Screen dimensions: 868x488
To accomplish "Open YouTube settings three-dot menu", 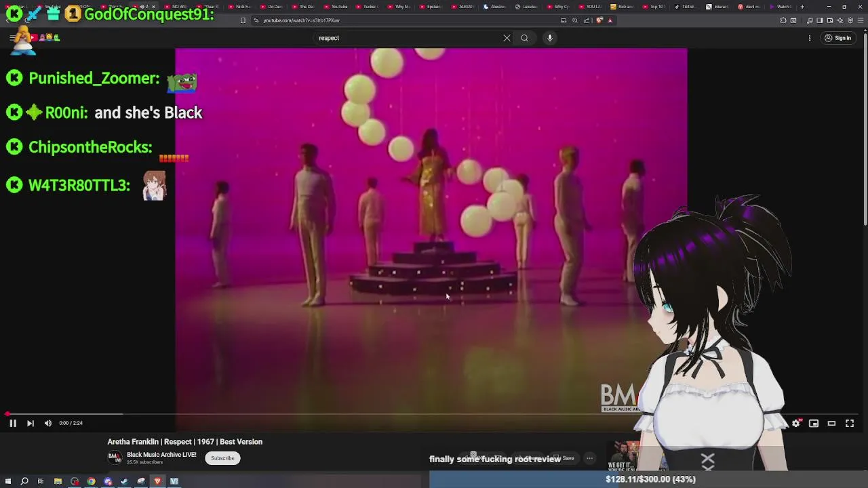I will 810,38.
